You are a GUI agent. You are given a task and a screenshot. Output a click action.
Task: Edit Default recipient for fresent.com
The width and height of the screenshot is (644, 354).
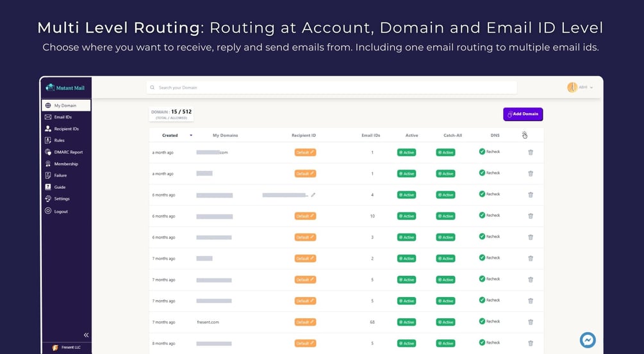[x=305, y=322]
